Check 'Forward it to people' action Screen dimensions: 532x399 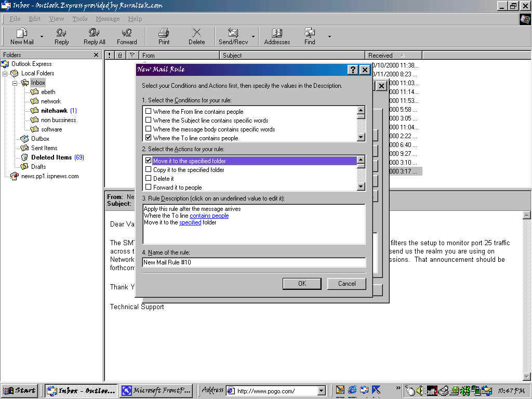tap(148, 187)
